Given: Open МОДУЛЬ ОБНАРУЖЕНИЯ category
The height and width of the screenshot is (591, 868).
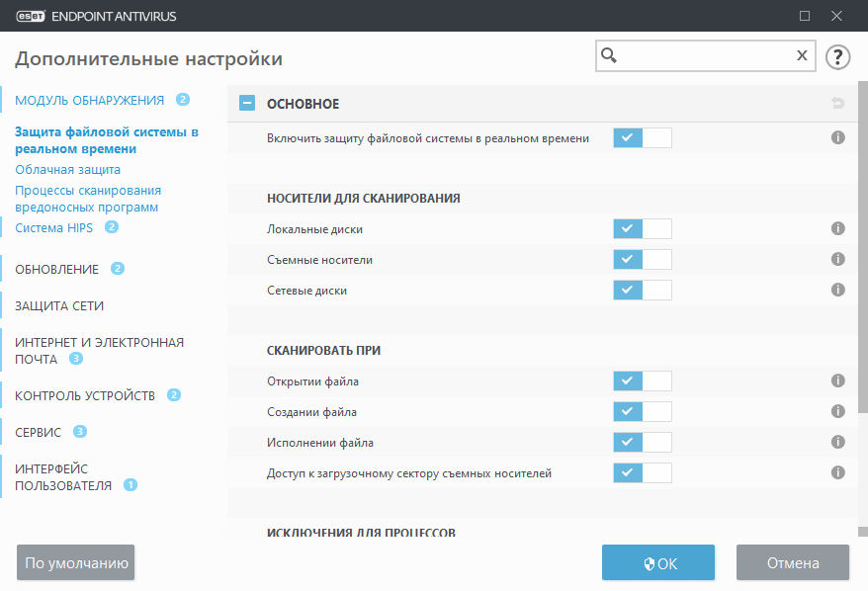Looking at the screenshot, I should point(90,100).
